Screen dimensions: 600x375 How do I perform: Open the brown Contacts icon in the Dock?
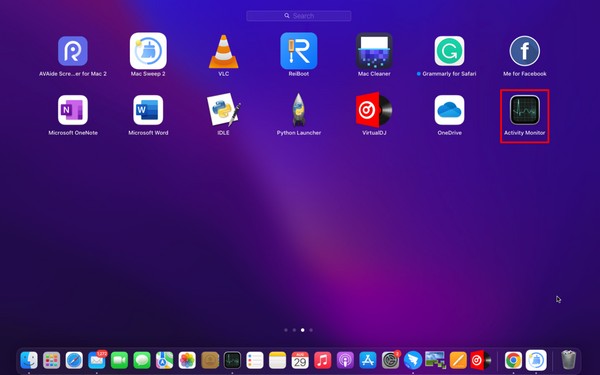210,360
